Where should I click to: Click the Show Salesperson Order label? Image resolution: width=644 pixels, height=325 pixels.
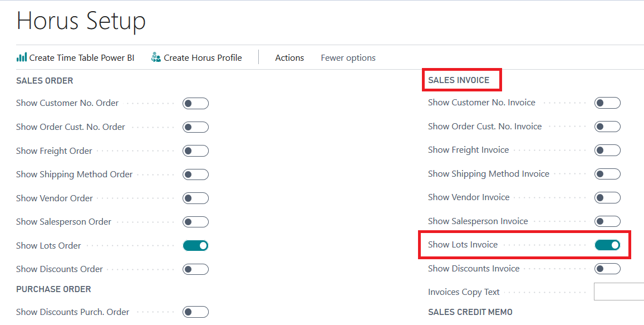pos(63,222)
